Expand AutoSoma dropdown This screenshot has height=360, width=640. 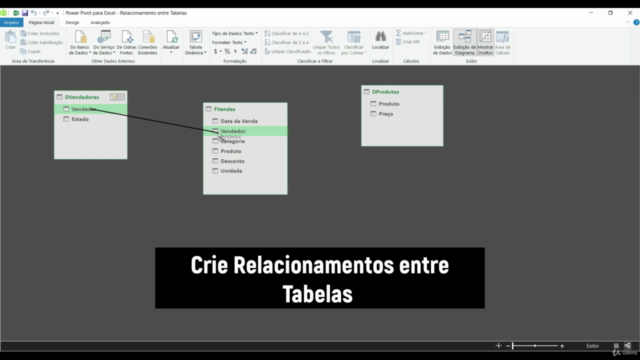coord(425,33)
